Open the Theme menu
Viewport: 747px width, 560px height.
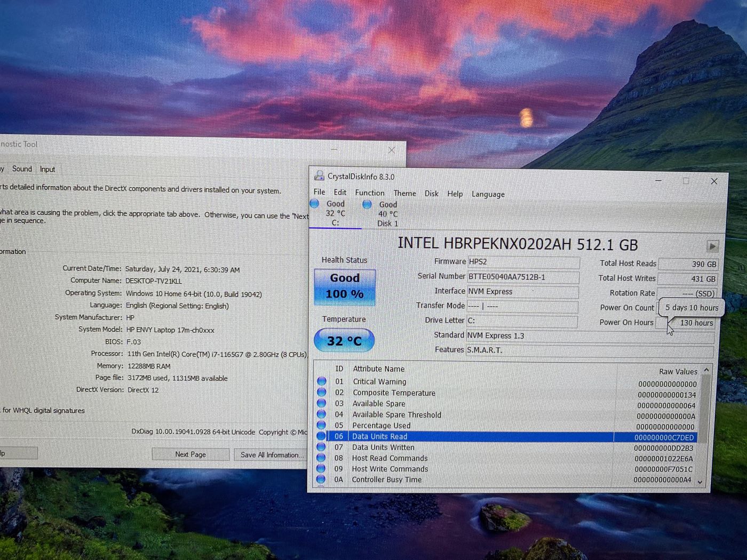click(404, 193)
